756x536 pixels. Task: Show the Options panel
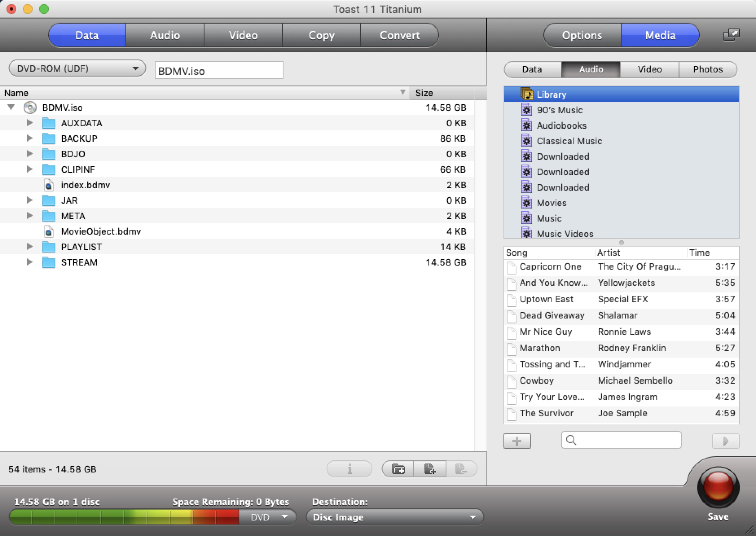[582, 35]
